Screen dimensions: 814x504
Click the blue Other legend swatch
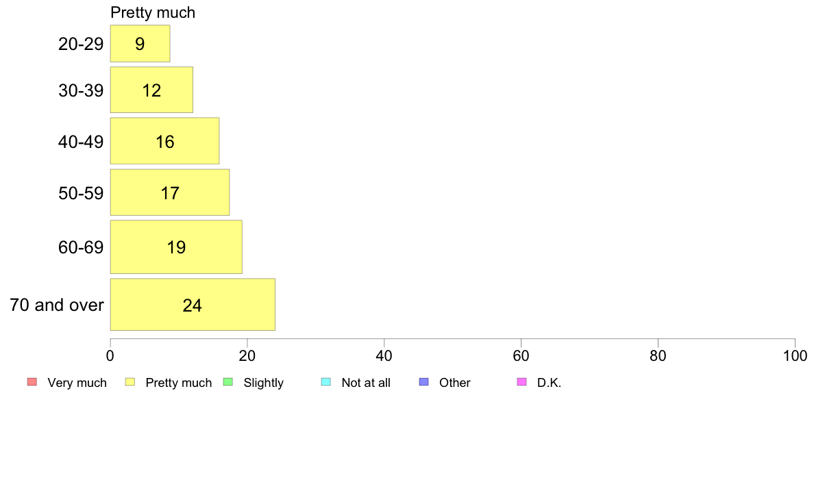[423, 382]
